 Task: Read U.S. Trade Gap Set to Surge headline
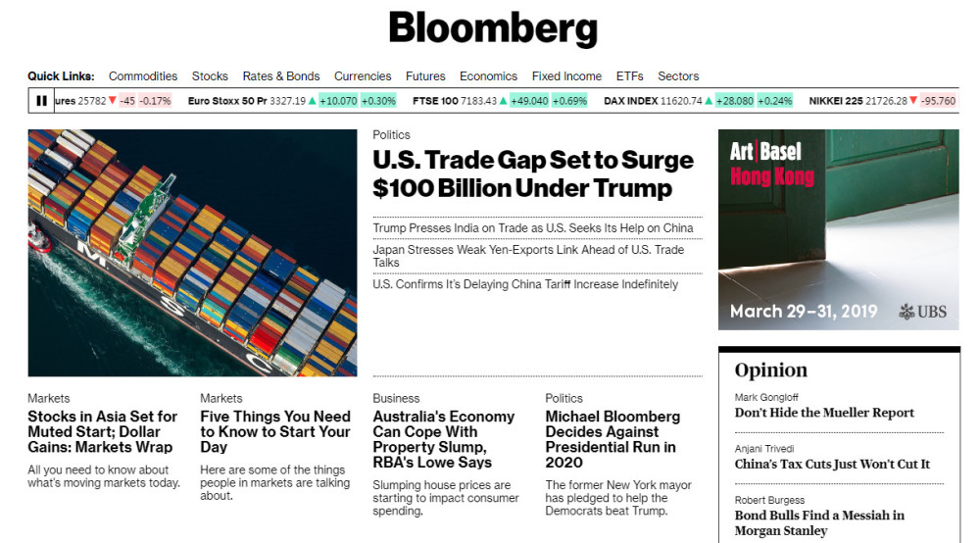click(533, 173)
